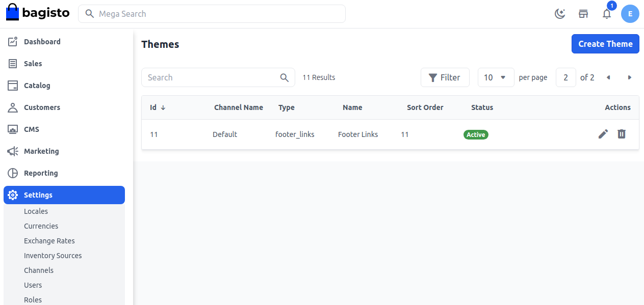
Task: Open the Marketing megaphone icon
Action: point(14,151)
